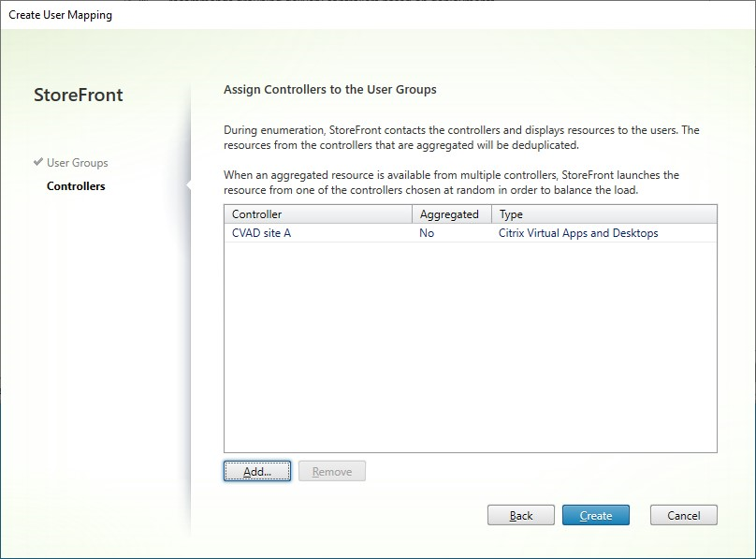Open the Add controller dialog
This screenshot has height=559, width=756.
click(x=256, y=471)
